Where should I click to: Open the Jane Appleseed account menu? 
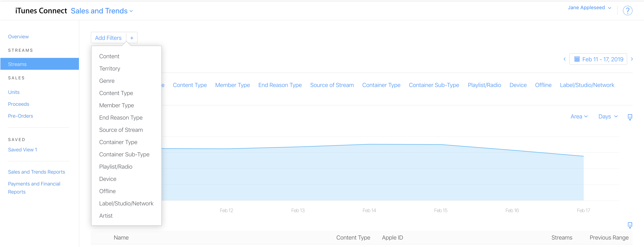[x=589, y=8]
